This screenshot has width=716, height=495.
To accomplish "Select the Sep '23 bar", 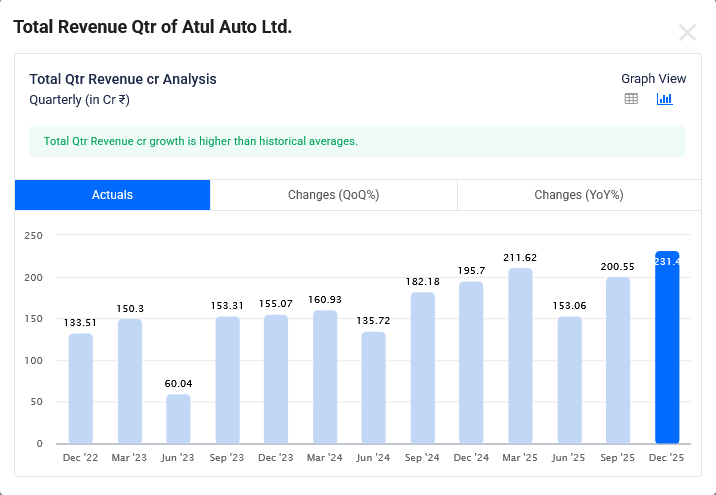I will pos(227,380).
